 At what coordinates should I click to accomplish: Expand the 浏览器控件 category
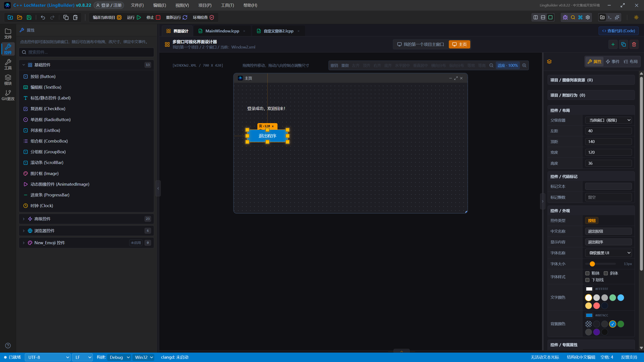click(x=86, y=231)
